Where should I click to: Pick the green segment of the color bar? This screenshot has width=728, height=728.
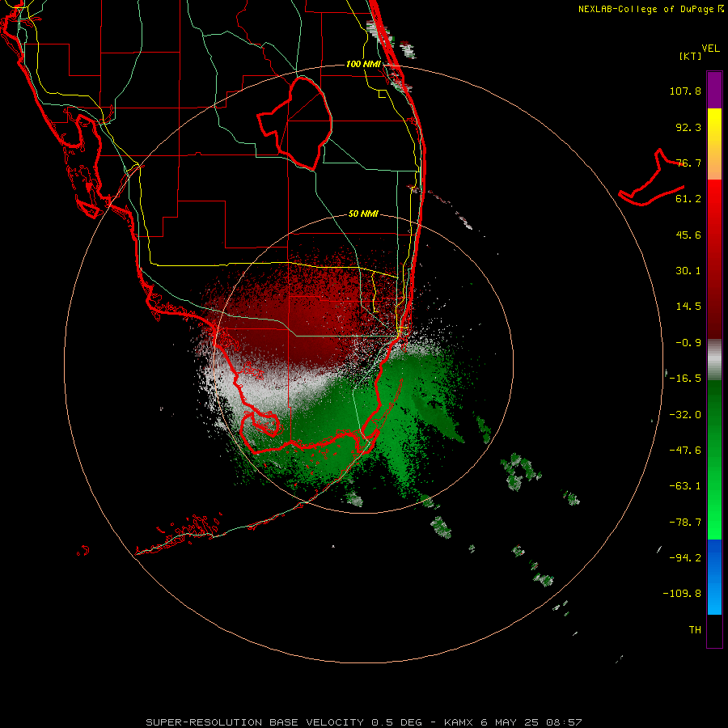(x=714, y=459)
